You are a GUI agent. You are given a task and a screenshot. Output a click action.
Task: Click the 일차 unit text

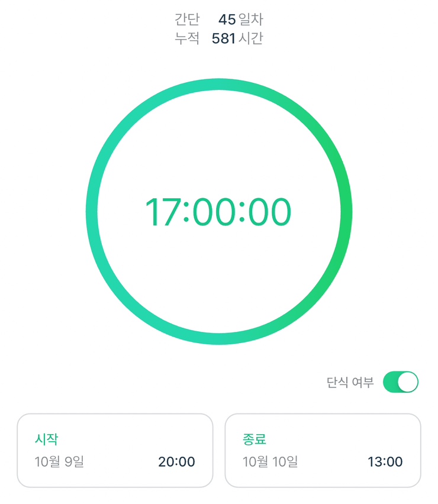[x=251, y=20]
